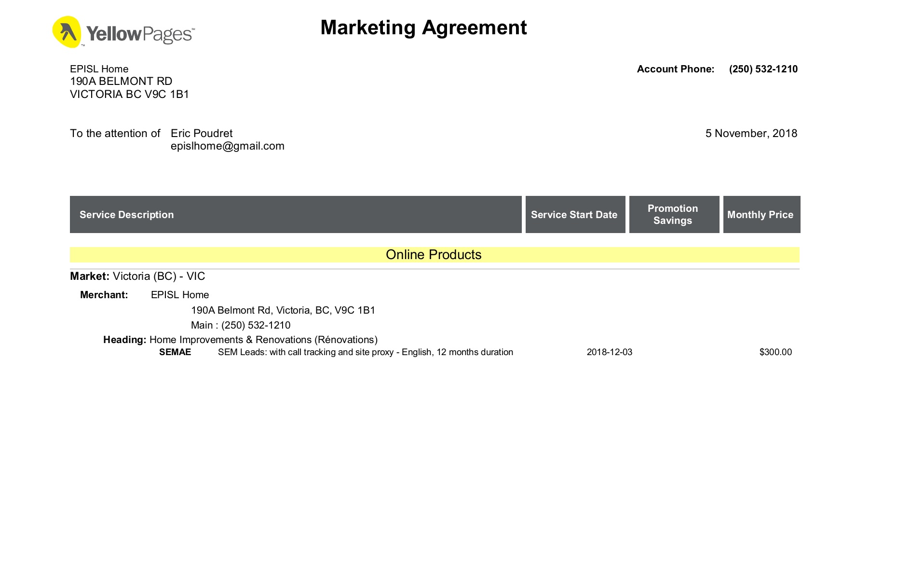Click the Marketing Agreement title
Viewport: 924px width, 579px height.
(423, 28)
